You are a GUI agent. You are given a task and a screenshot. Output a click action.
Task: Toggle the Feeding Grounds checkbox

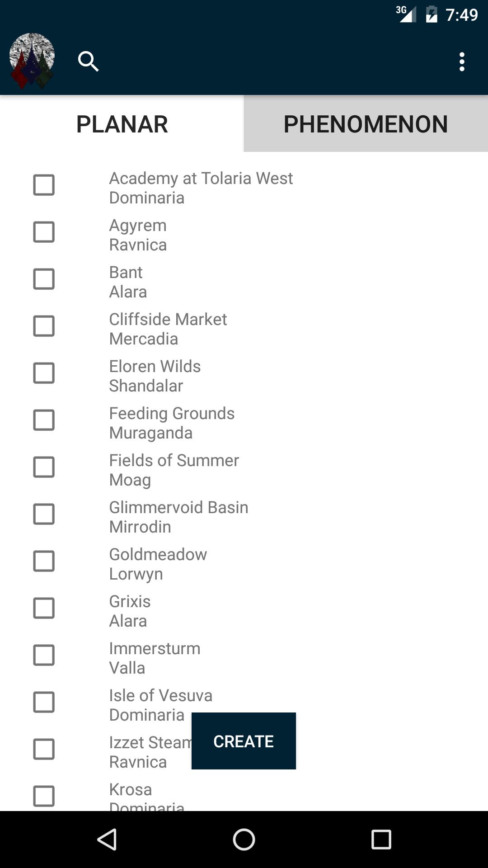(x=44, y=420)
